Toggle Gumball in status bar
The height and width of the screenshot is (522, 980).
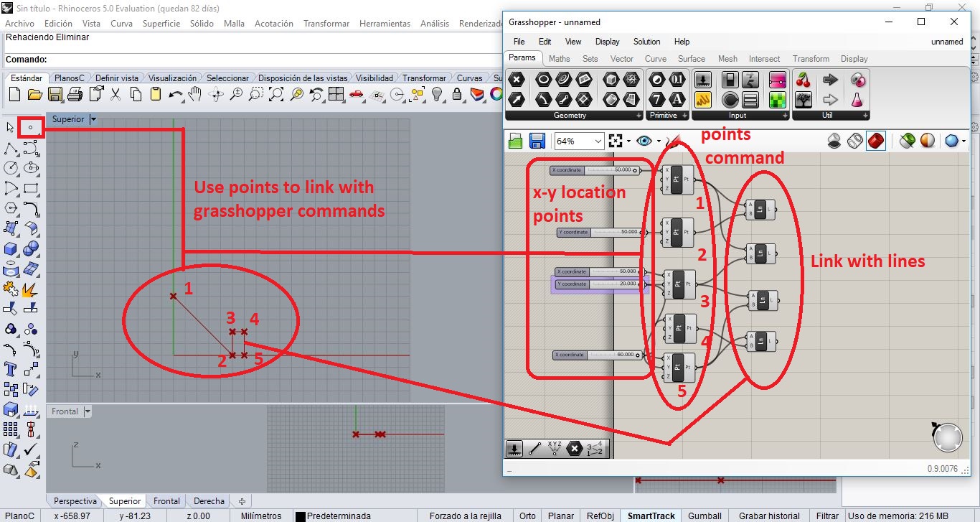(x=705, y=516)
